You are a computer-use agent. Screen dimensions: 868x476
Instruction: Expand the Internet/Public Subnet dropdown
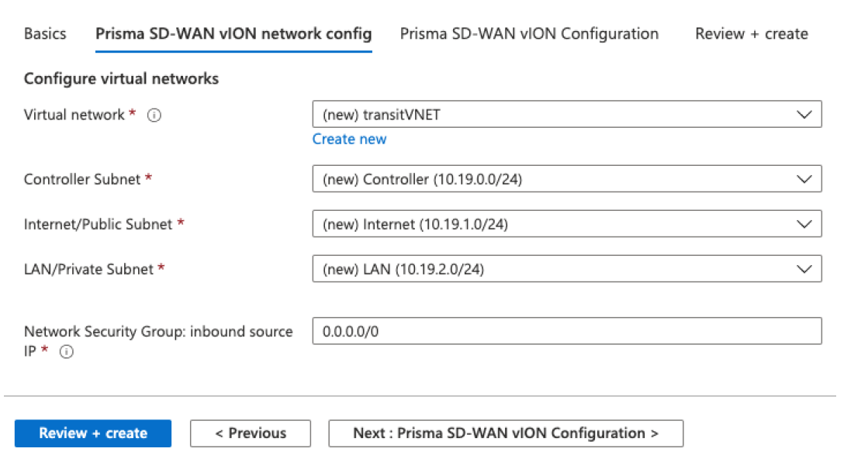point(566,224)
